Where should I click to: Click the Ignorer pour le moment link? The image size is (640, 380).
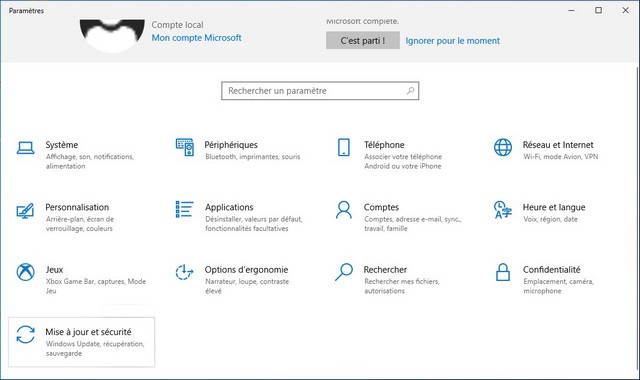pyautogui.click(x=452, y=41)
